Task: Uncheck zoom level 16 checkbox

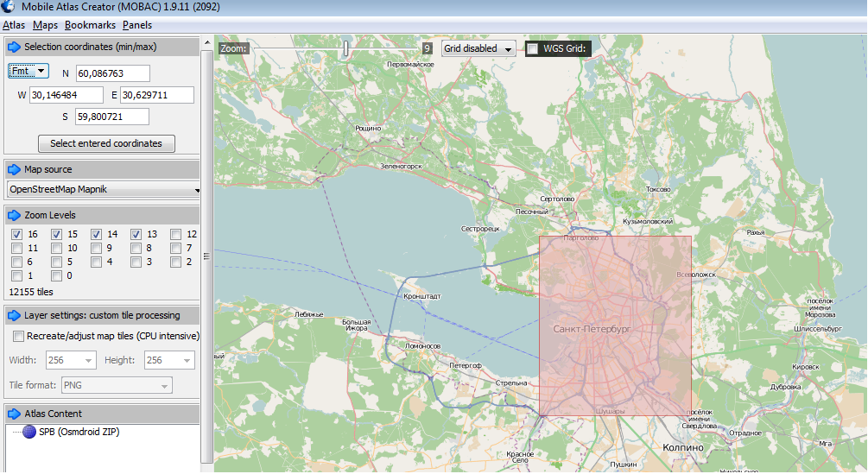Action: [17, 234]
